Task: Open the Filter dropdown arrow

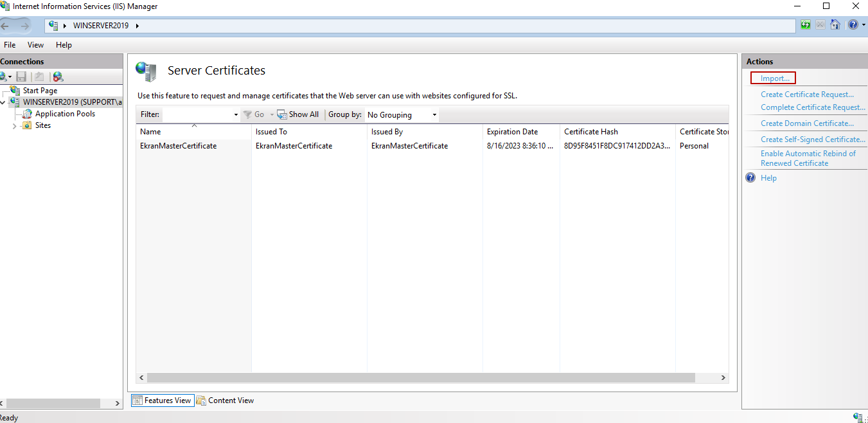Action: point(236,114)
